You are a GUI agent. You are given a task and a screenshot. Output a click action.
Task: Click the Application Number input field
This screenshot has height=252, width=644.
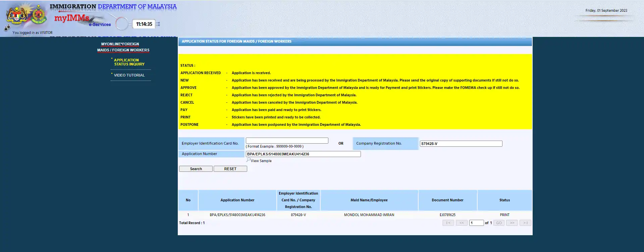point(303,154)
